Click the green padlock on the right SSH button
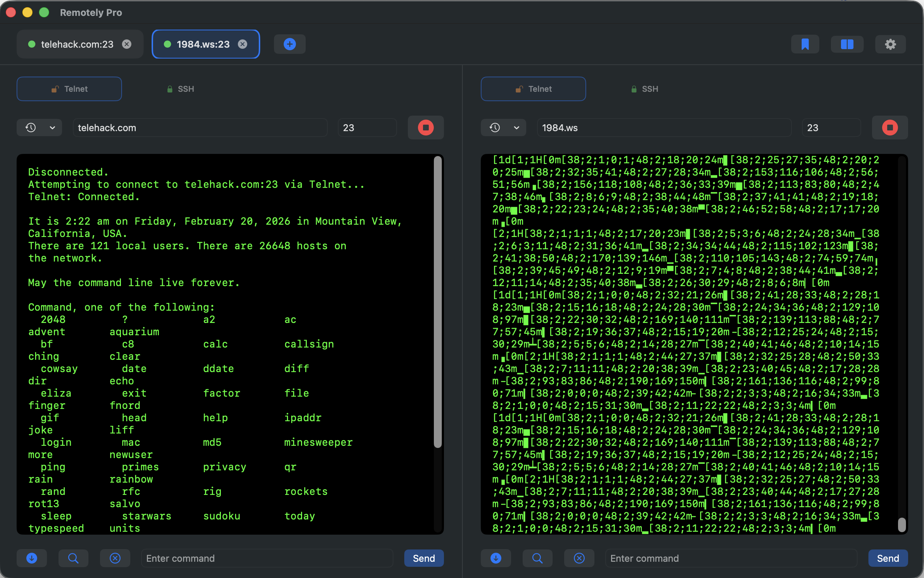Screen dimensions: 924x578 click(634, 89)
